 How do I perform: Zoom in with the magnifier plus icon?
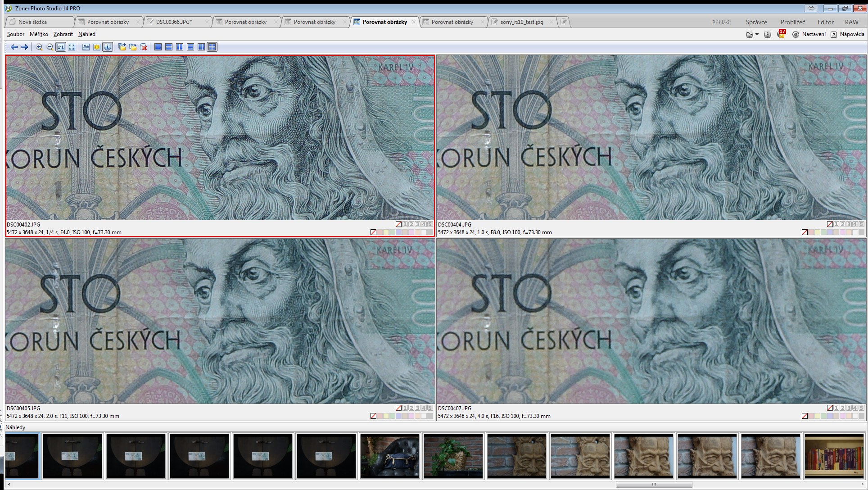click(x=39, y=47)
